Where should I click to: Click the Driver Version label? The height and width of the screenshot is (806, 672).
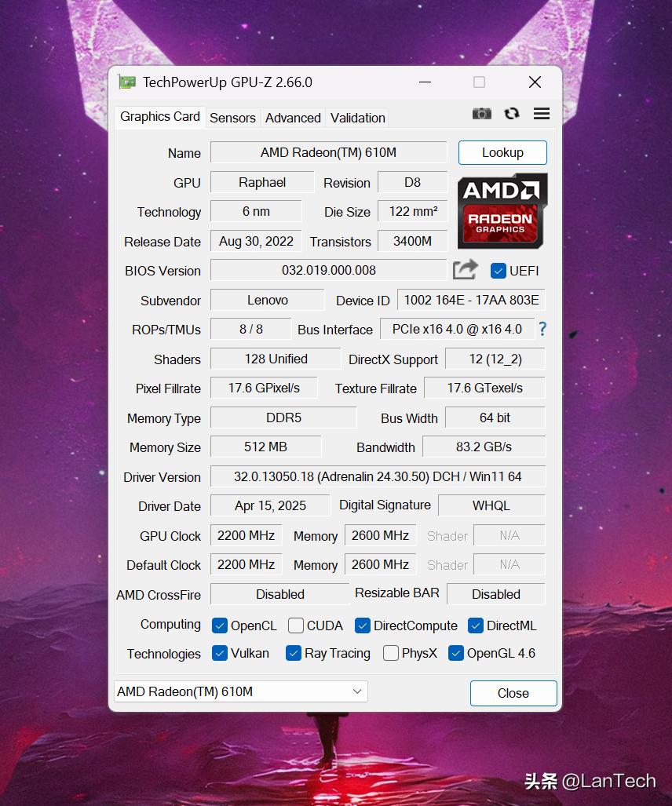pos(162,477)
